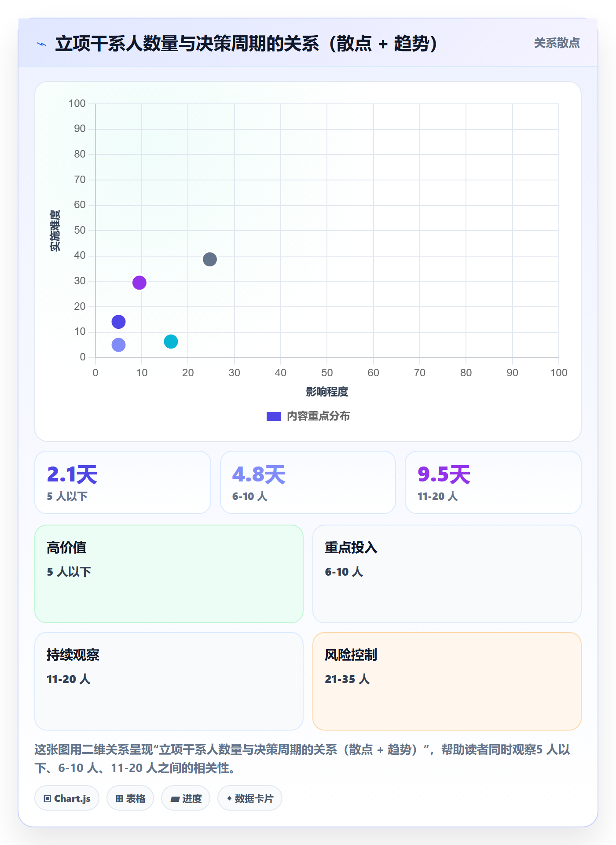Click the Chart.js tag
This screenshot has height=845, width=616.
[67, 798]
